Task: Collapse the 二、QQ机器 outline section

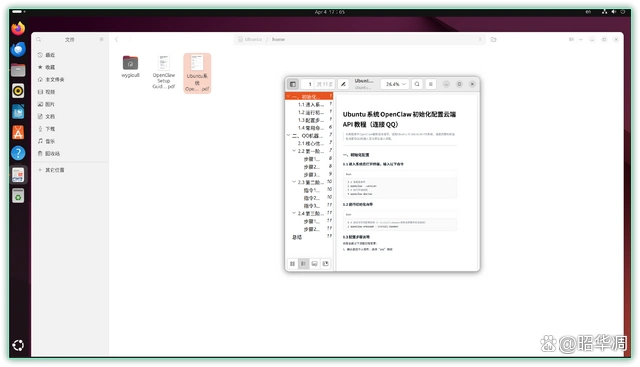Action: [288, 135]
